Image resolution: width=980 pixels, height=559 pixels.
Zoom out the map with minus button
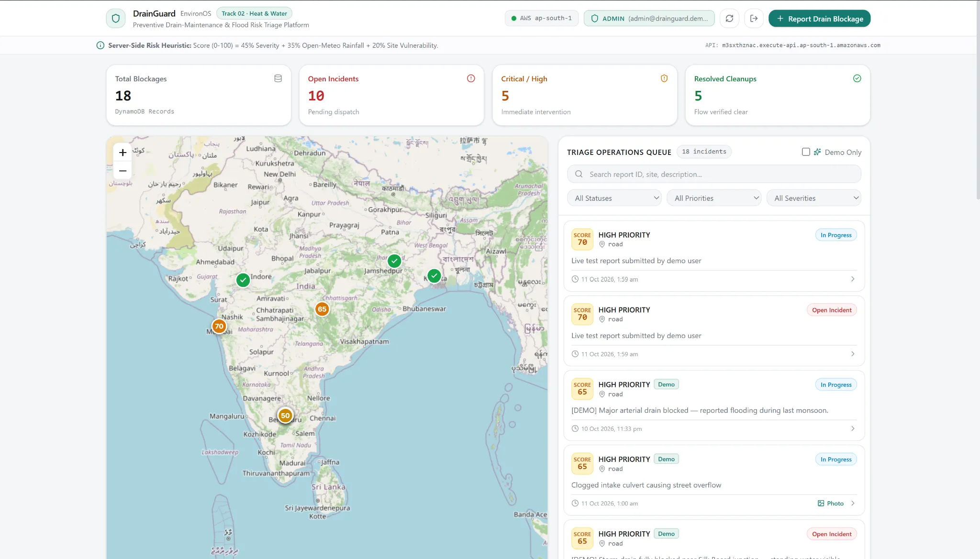122,170
